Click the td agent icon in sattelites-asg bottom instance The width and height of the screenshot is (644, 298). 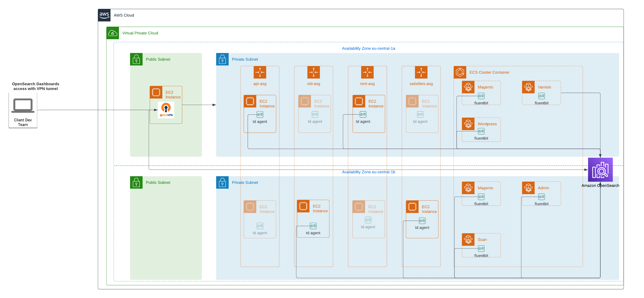422,221
